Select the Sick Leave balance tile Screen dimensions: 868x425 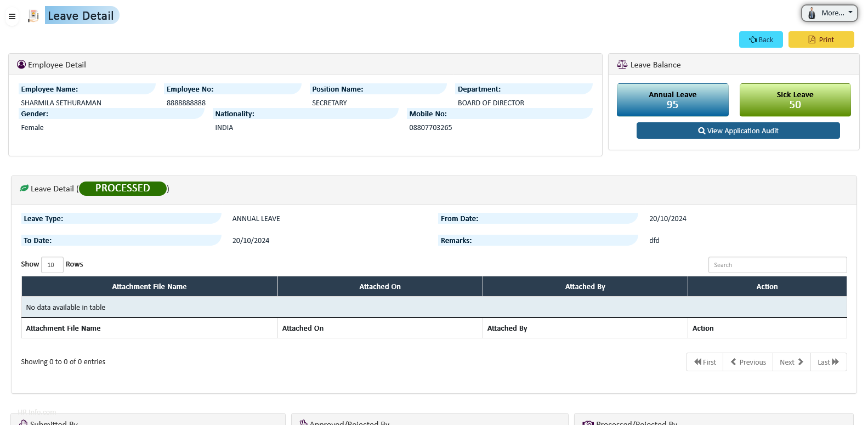point(795,100)
